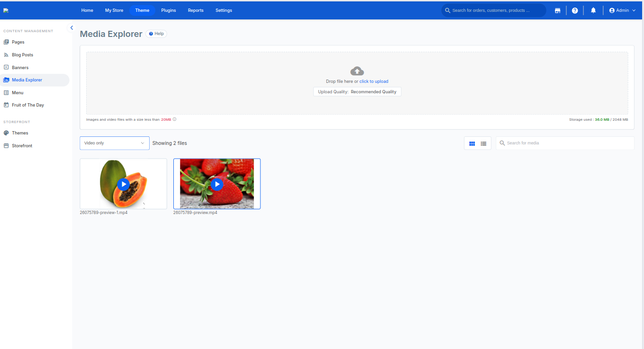This screenshot has width=644, height=349.
Task: Switch to list view of media
Action: tap(483, 143)
